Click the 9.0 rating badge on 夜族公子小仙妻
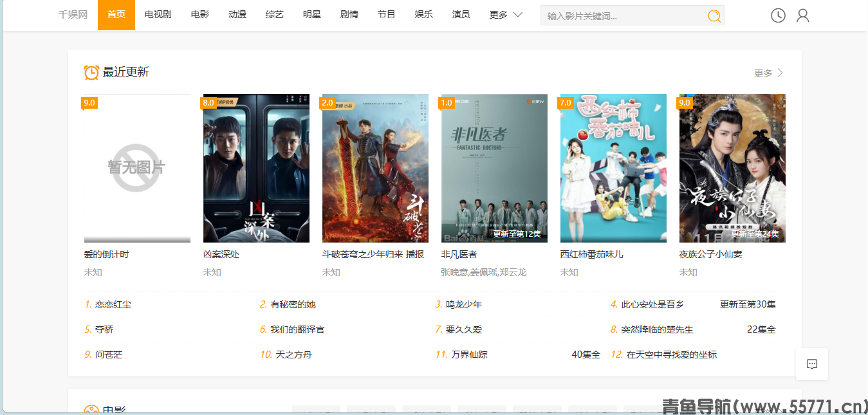This screenshot has width=868, height=415. [x=684, y=103]
